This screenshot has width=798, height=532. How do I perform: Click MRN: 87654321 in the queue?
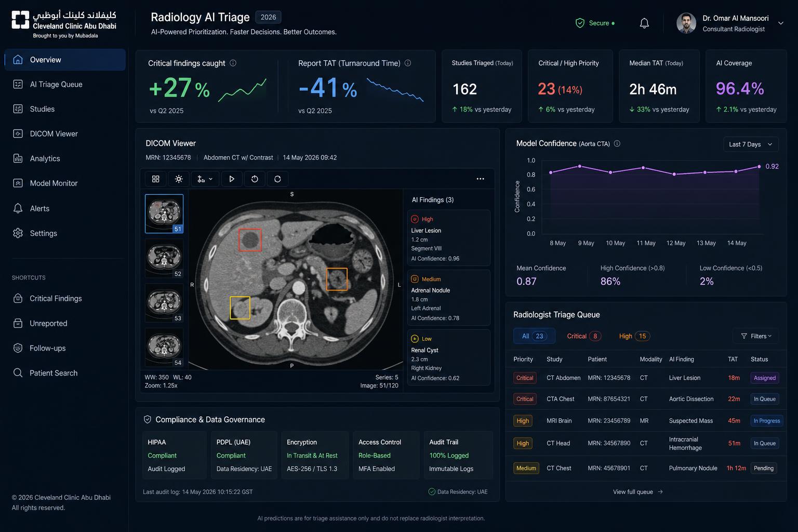click(x=609, y=399)
